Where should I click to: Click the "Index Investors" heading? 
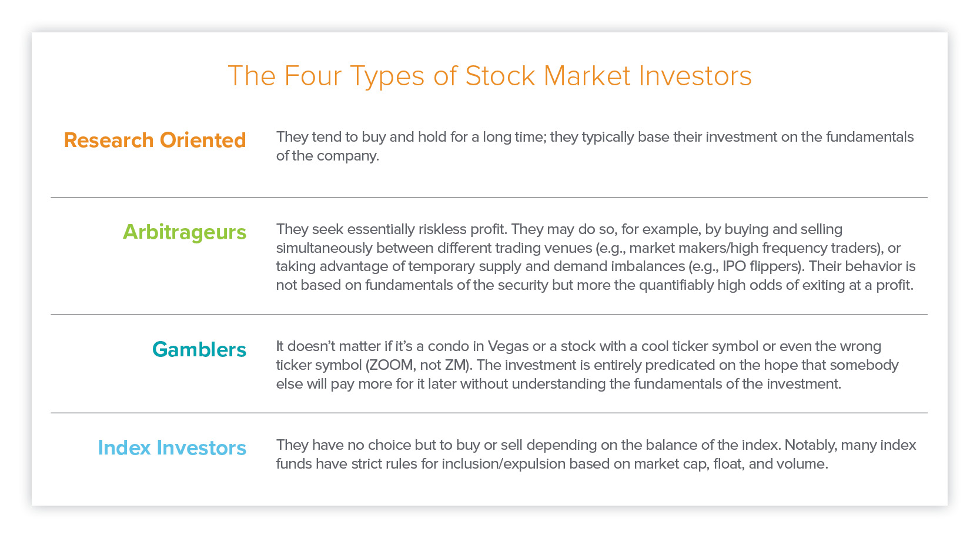click(172, 448)
